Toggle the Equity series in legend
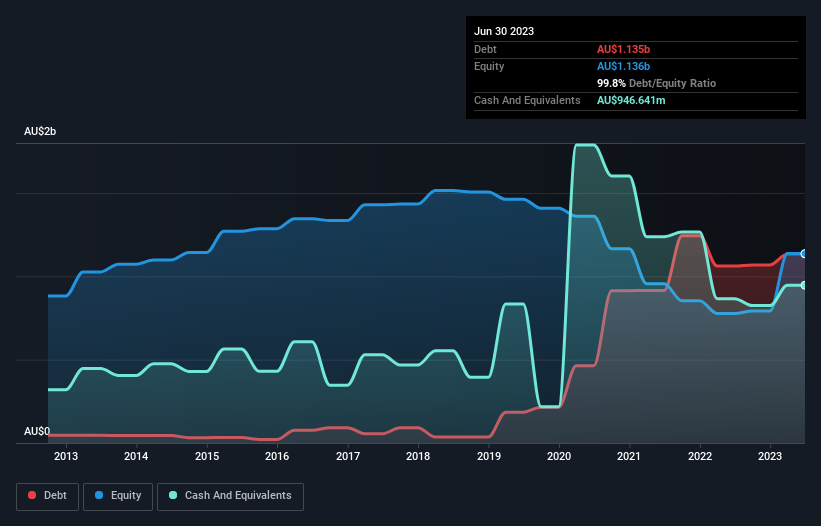Viewport: 821px width, 526px height. [119, 495]
